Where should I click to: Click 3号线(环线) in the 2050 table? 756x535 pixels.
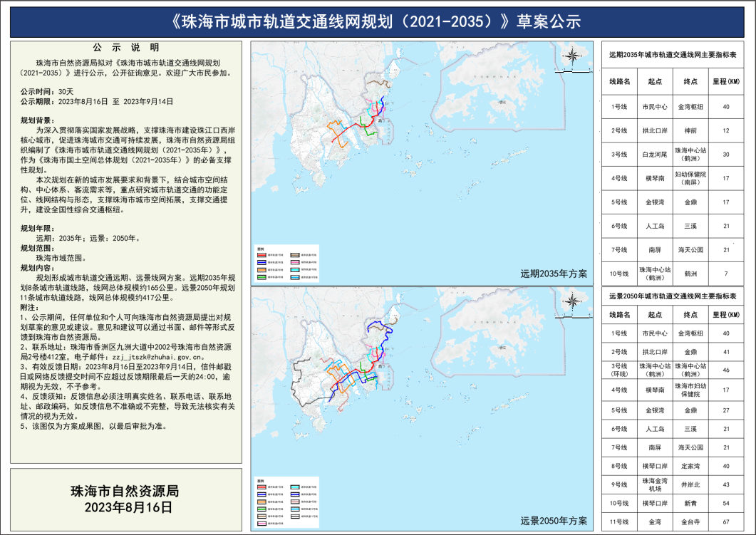[x=619, y=370]
